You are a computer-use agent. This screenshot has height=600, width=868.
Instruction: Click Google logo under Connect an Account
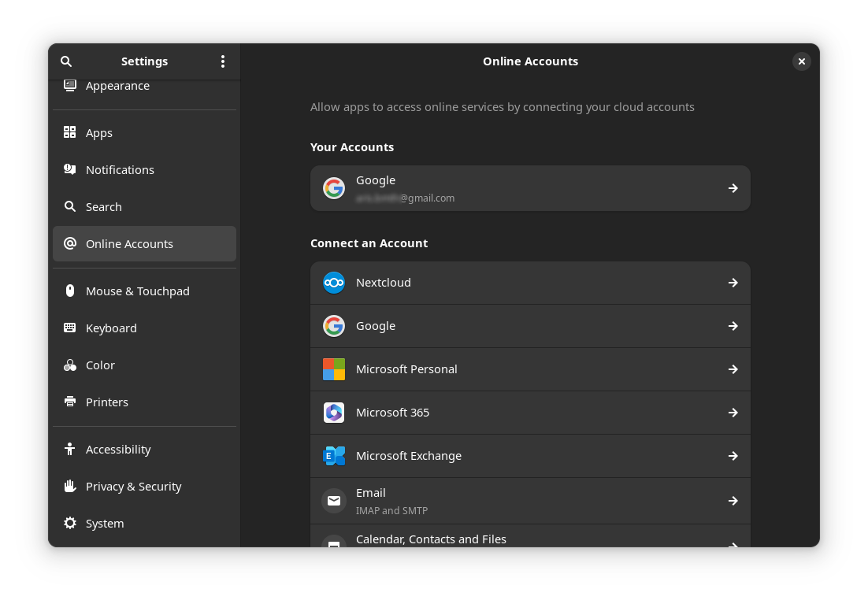334,326
